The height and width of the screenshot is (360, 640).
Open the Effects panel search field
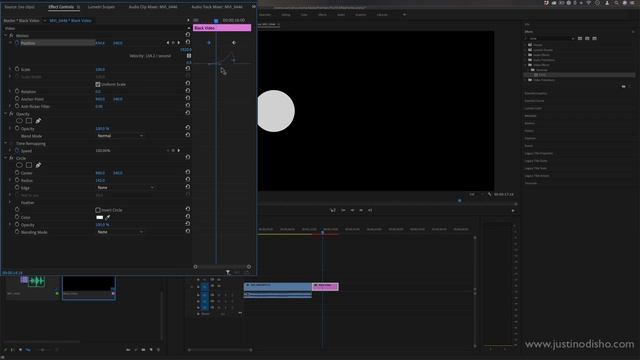click(x=550, y=38)
